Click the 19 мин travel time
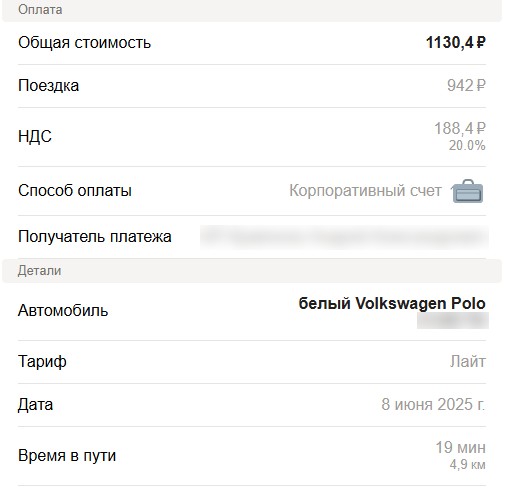Viewport: 507px width, 494px height. point(460,447)
